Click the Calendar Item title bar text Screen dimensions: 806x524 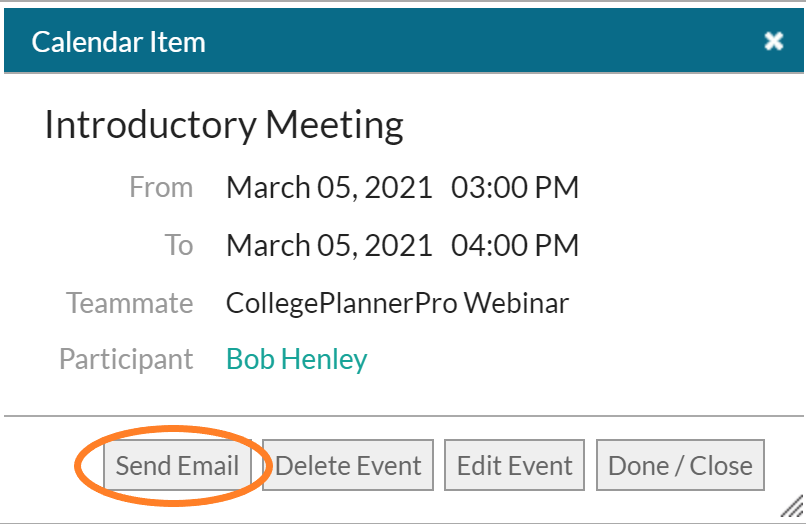118,42
